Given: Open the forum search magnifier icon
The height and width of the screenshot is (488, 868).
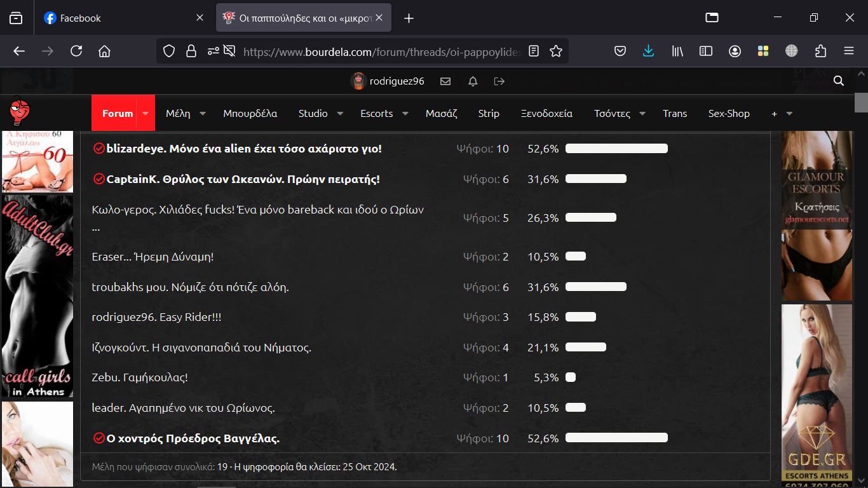Looking at the screenshot, I should click(x=839, y=81).
